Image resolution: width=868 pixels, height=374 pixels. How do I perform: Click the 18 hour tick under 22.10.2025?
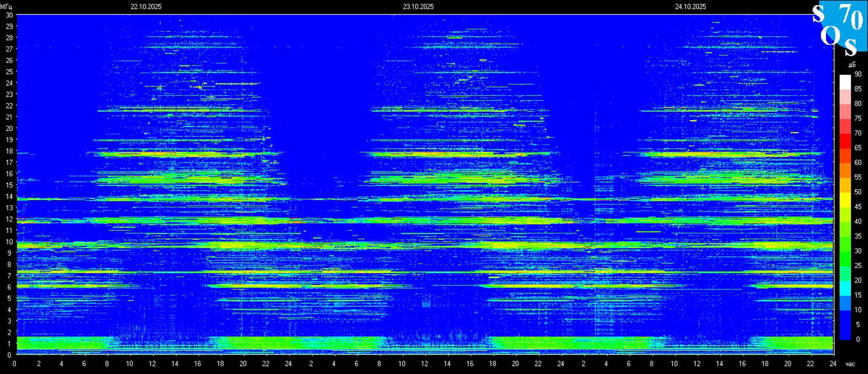click(220, 364)
